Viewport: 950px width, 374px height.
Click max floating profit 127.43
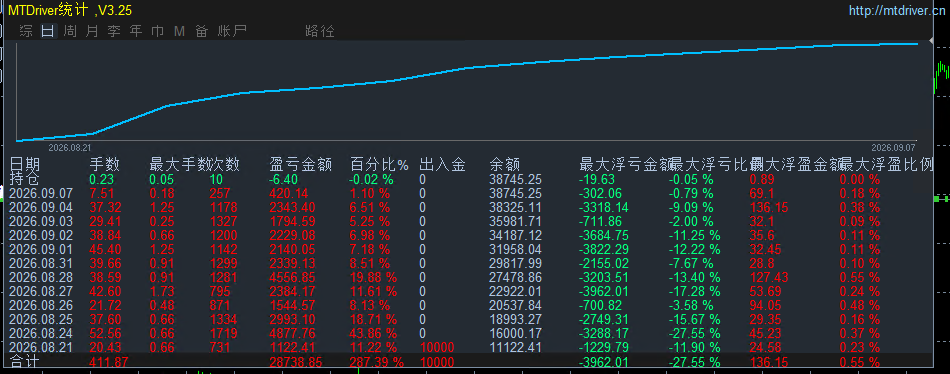(x=769, y=277)
